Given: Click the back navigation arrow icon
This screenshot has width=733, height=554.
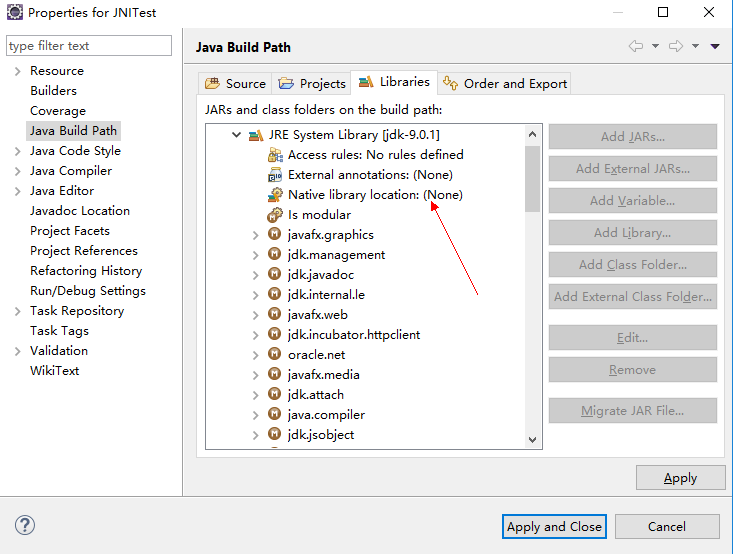Looking at the screenshot, I should click(636, 46).
